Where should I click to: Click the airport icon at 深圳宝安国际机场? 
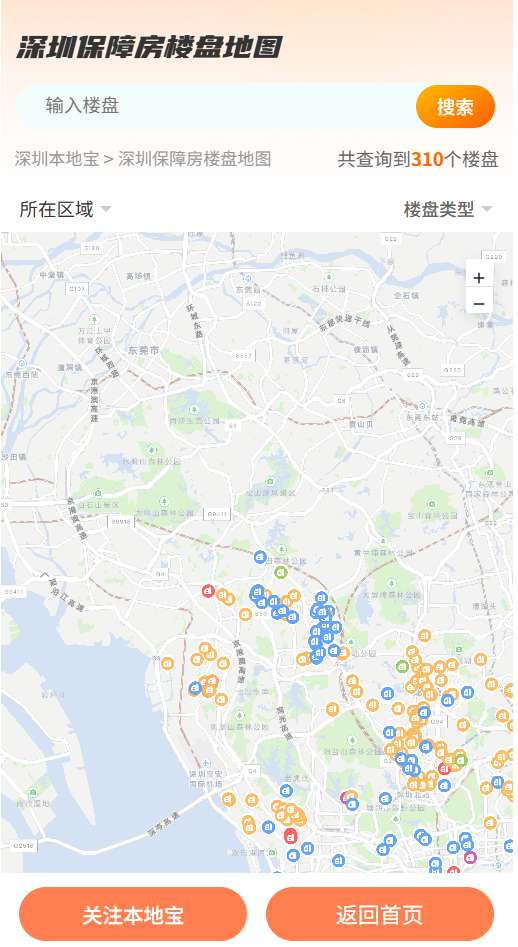pyautogui.click(x=206, y=763)
